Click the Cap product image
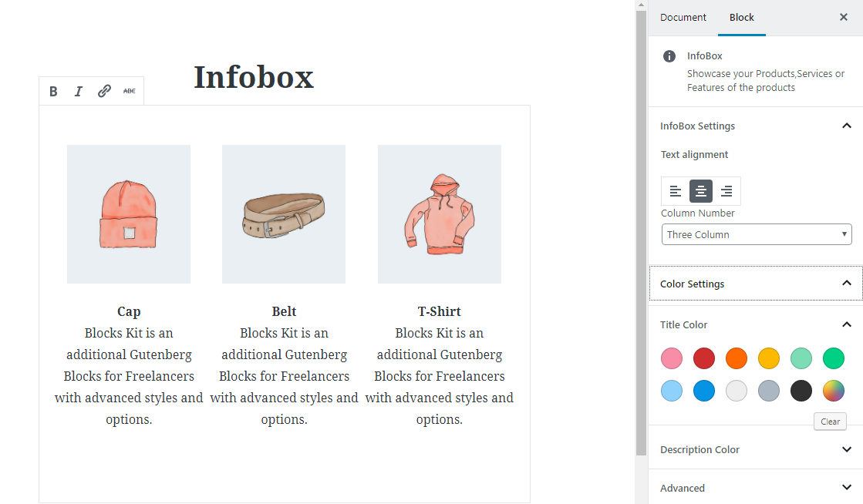 pos(129,214)
